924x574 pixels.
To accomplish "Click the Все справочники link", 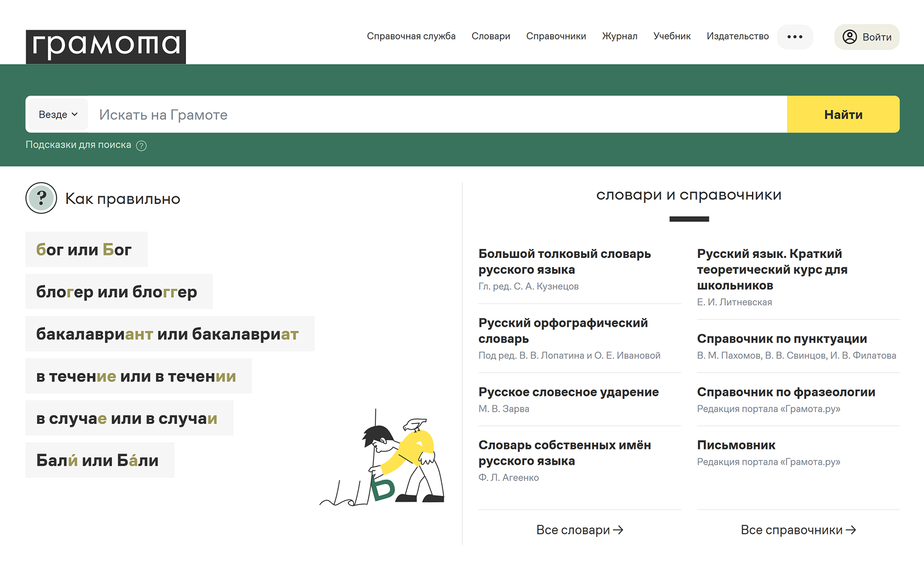I will coord(798,530).
